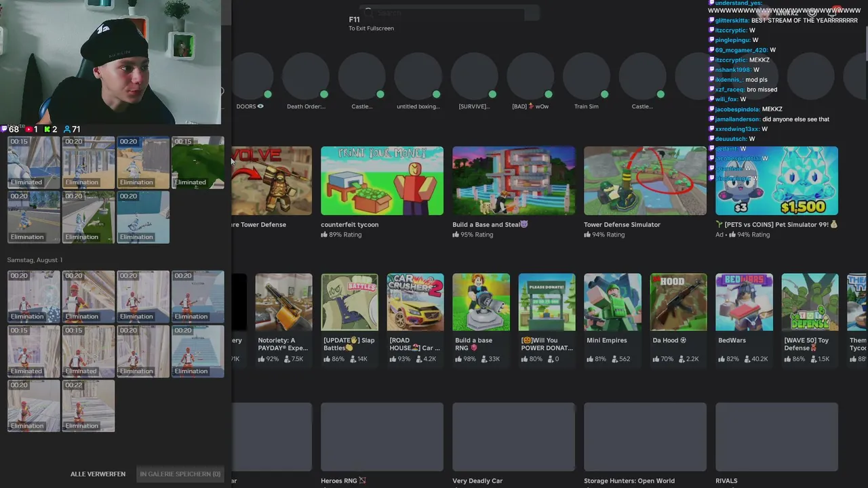Click the ALLE VERWERFEN button
This screenshot has height=488, width=868.
[98, 474]
